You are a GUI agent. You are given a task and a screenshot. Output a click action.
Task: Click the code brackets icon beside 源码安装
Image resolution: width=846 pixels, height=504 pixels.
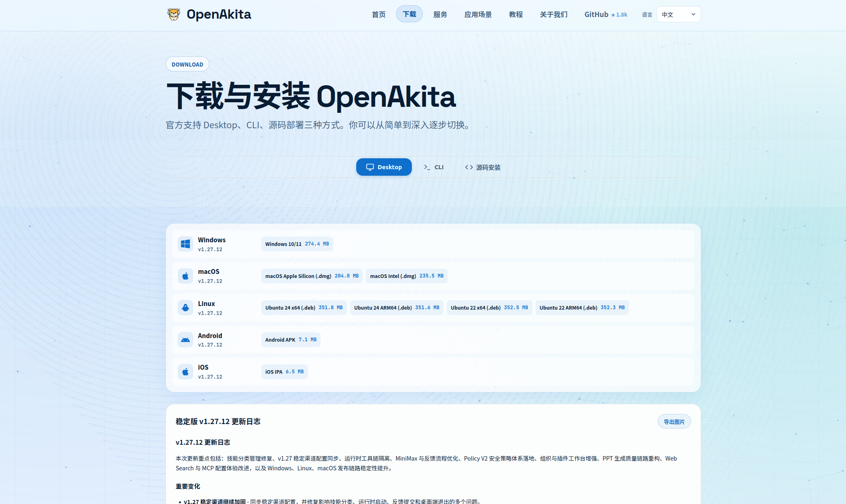[469, 167]
